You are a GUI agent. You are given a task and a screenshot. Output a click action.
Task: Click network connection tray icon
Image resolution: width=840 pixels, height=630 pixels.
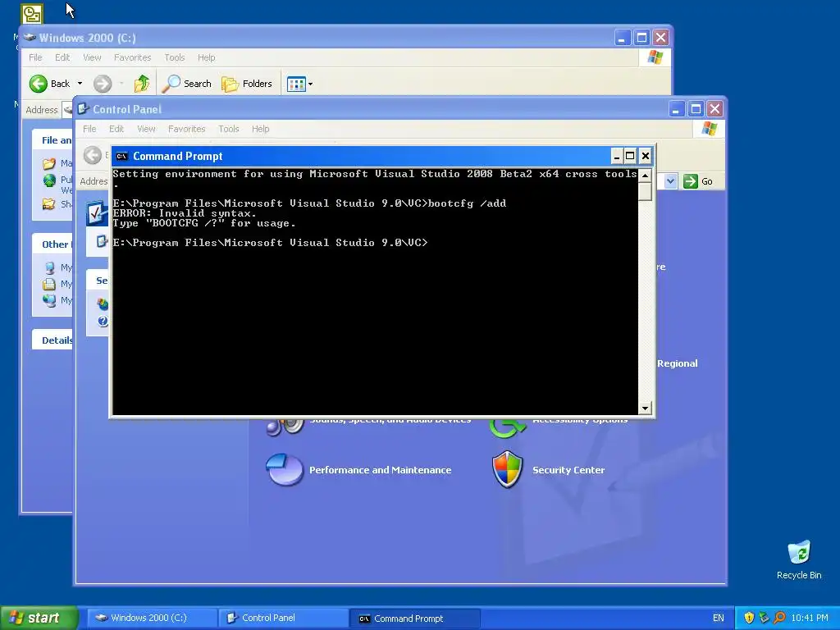click(x=764, y=618)
